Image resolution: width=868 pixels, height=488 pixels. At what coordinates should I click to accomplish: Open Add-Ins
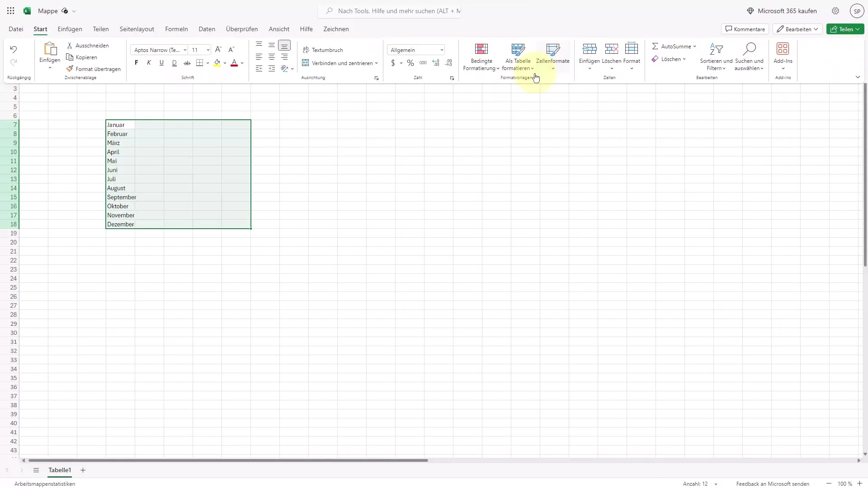point(783,57)
